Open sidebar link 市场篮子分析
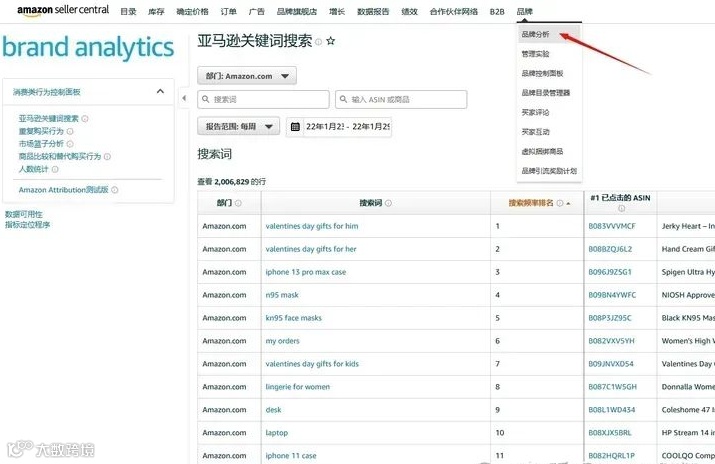Viewport: 715px width, 464px height. (41, 144)
